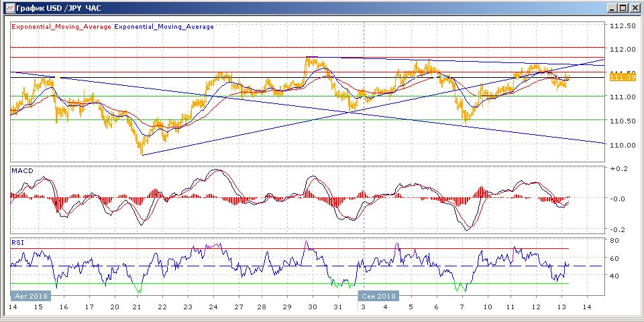Click the 110.00 price axis label

(624, 145)
